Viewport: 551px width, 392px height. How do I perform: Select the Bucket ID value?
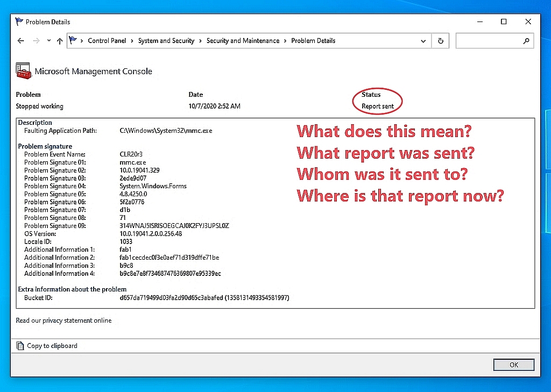point(204,298)
